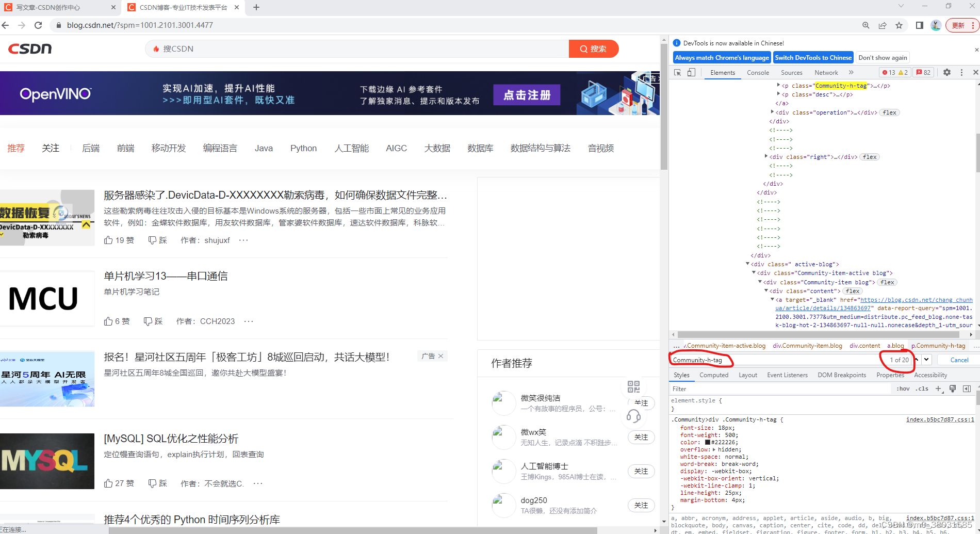Open DevTools settings gear
The width and height of the screenshot is (980, 534).
pyautogui.click(x=947, y=73)
